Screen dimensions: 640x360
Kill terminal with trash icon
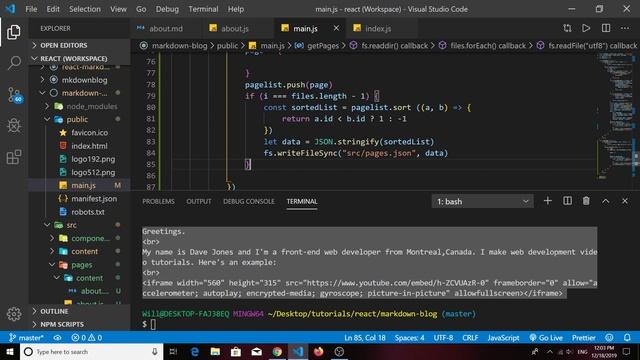point(586,201)
